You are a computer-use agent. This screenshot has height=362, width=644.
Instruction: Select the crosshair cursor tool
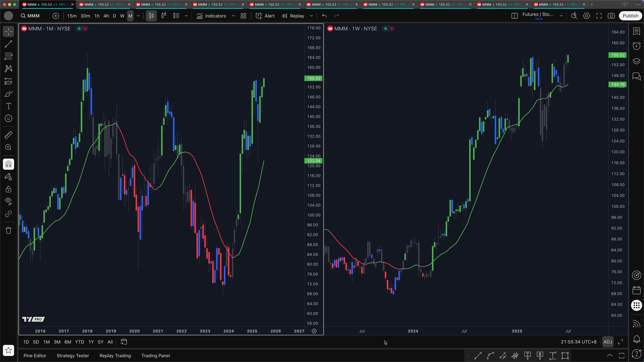(x=9, y=32)
